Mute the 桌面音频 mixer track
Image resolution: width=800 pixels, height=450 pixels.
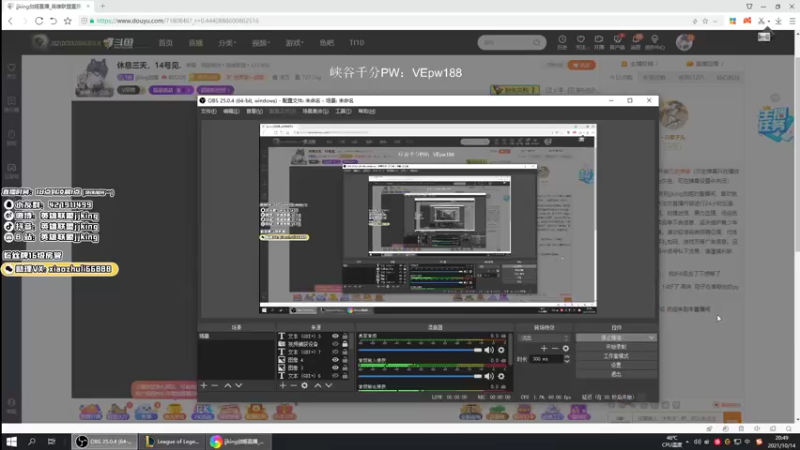(489, 350)
